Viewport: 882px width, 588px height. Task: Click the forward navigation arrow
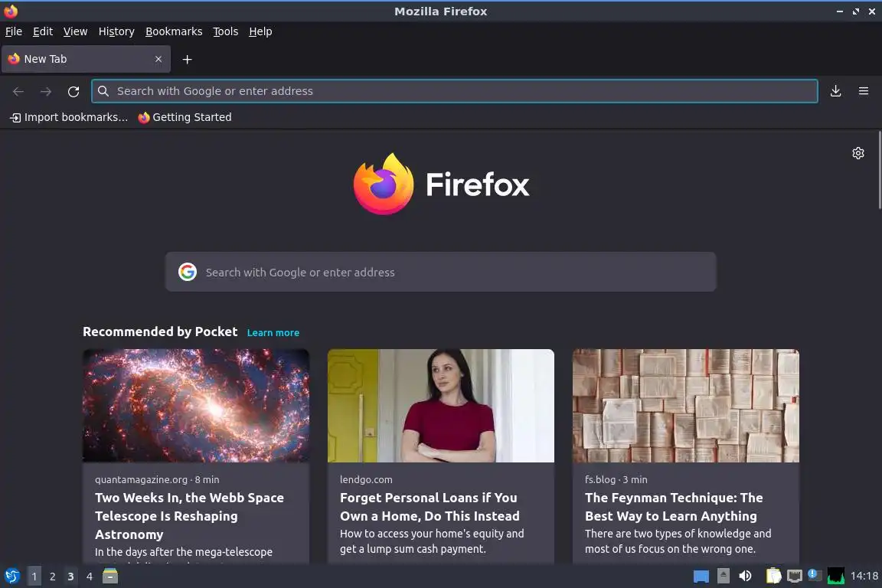(46, 91)
